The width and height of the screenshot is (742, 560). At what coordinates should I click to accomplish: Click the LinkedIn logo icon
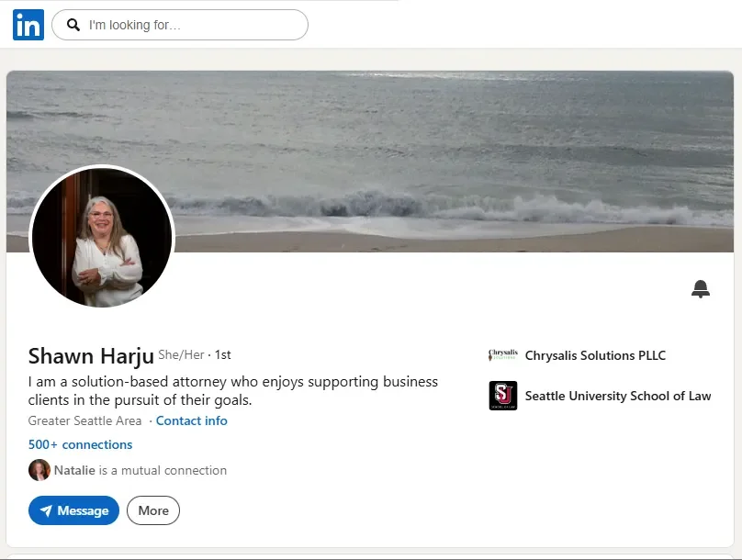(x=28, y=25)
